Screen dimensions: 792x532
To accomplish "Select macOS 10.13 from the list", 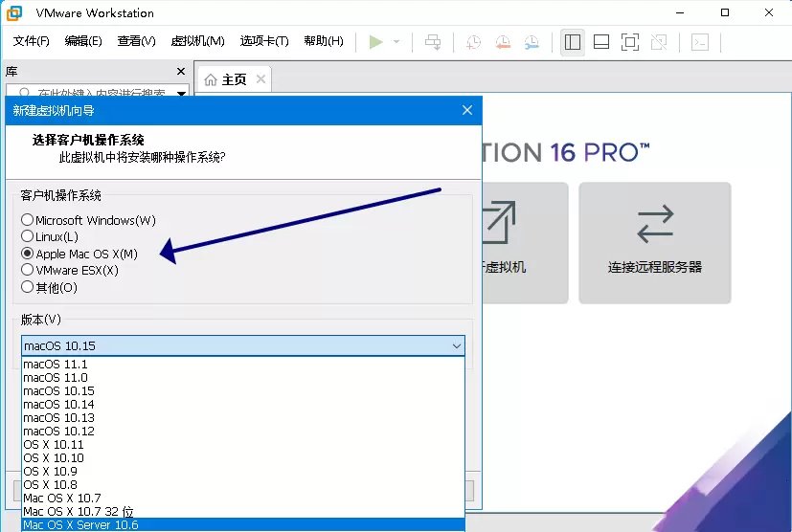I will pyautogui.click(x=243, y=417).
